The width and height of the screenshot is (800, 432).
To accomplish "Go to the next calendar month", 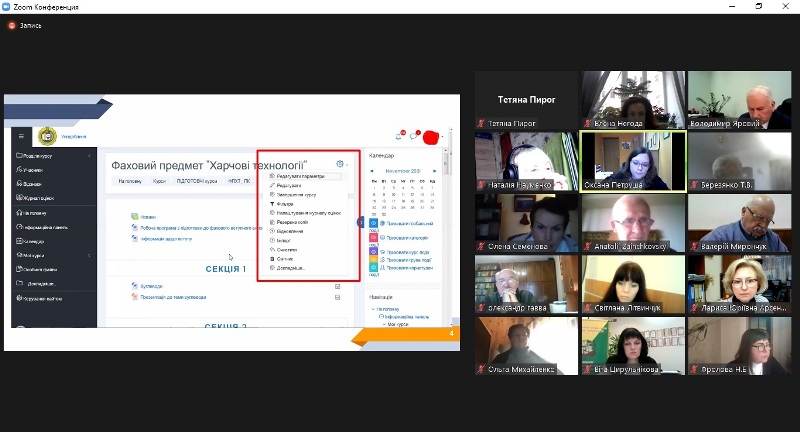I will (x=434, y=171).
